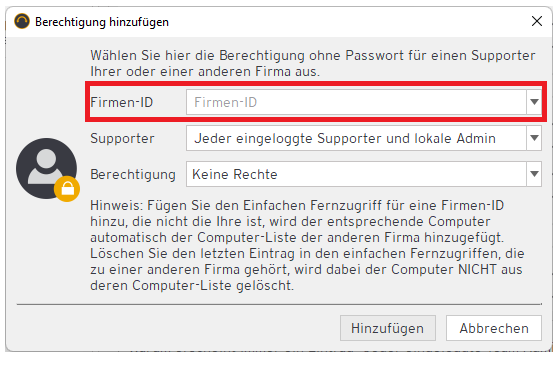Image resolution: width=559 pixels, height=369 pixels.
Task: Click the Berechtigung label
Action: pyautogui.click(x=133, y=174)
